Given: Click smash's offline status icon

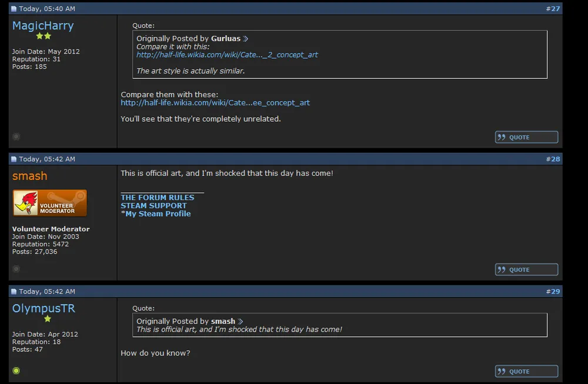Looking at the screenshot, I should click(x=16, y=269).
